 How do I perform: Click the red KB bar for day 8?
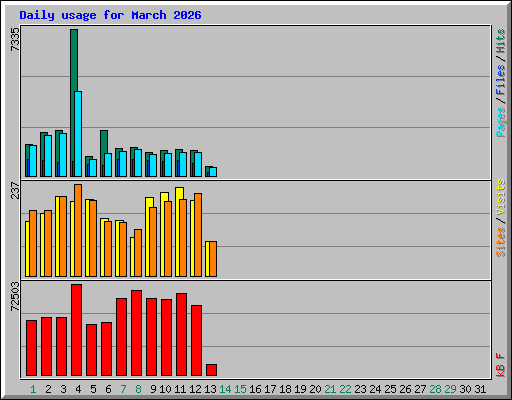pos(136,333)
